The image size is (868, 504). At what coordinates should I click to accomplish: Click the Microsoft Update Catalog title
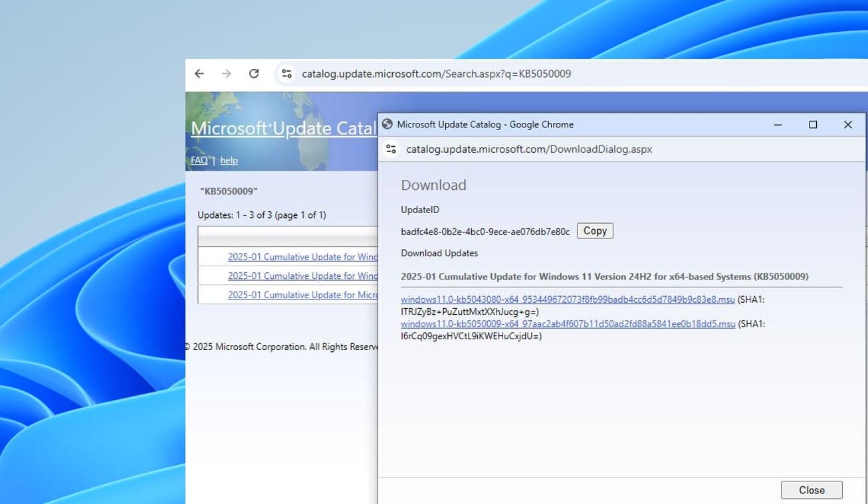283,128
